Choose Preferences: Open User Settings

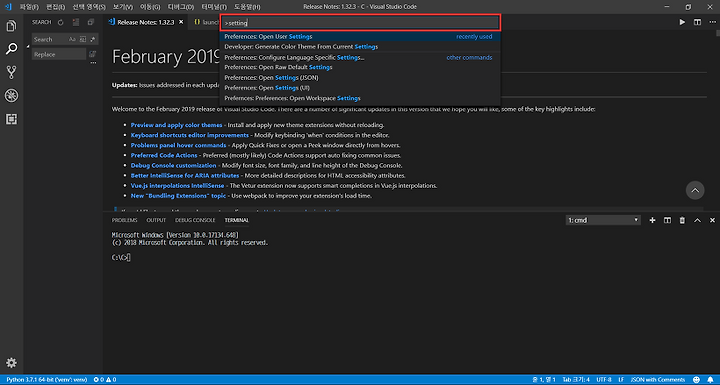click(360, 36)
